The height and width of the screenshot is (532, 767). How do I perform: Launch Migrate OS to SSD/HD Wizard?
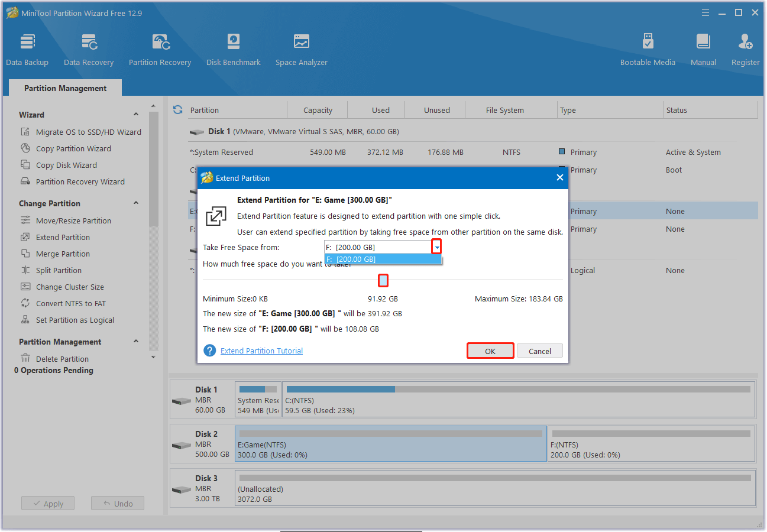click(89, 132)
